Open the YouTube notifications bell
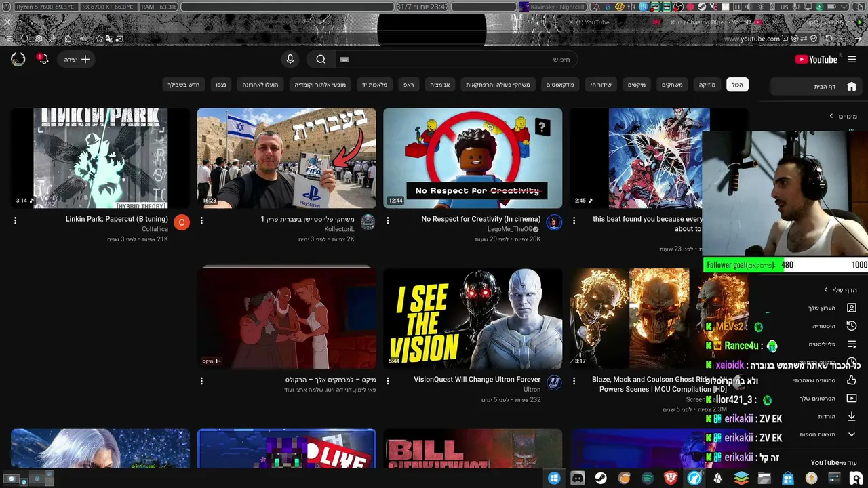 [43, 59]
